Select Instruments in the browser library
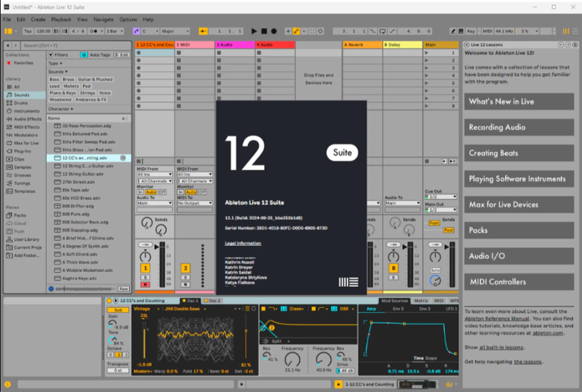582x392 pixels. 26,111
